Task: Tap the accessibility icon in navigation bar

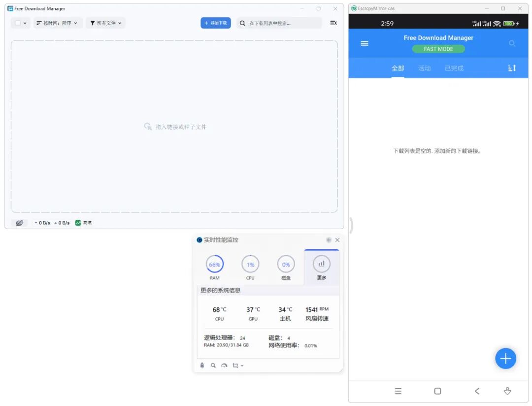Action: 507,391
